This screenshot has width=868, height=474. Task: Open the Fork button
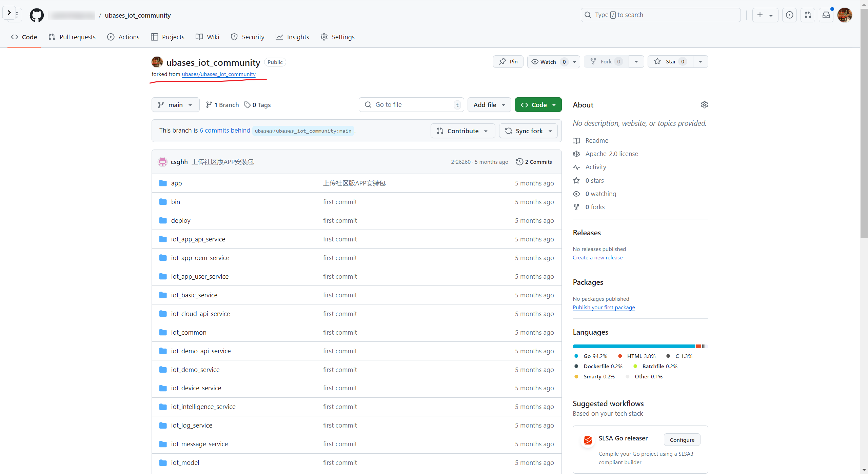pos(606,61)
